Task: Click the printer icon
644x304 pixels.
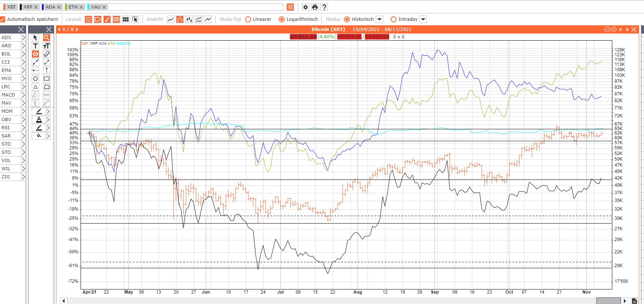Action: coord(315,7)
